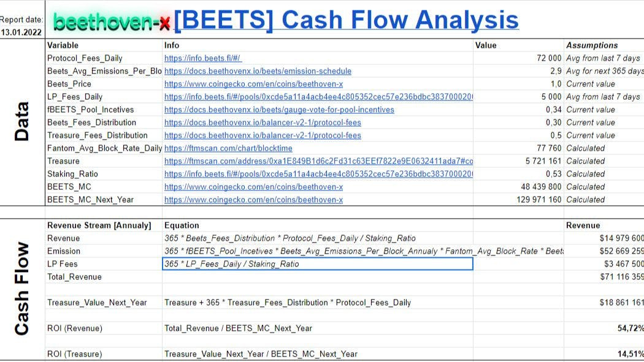Select the LP Fees equation cell
The width and height of the screenshot is (644, 362).
318,264
